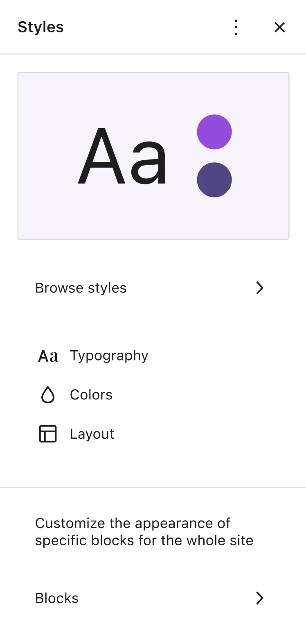Click the Typography Aa icon
This screenshot has width=306, height=644.
[x=48, y=356]
